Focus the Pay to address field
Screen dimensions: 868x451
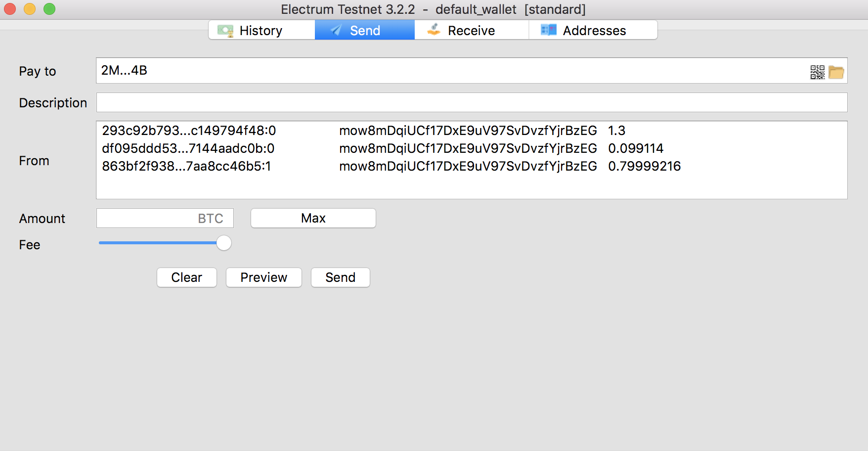pos(445,71)
